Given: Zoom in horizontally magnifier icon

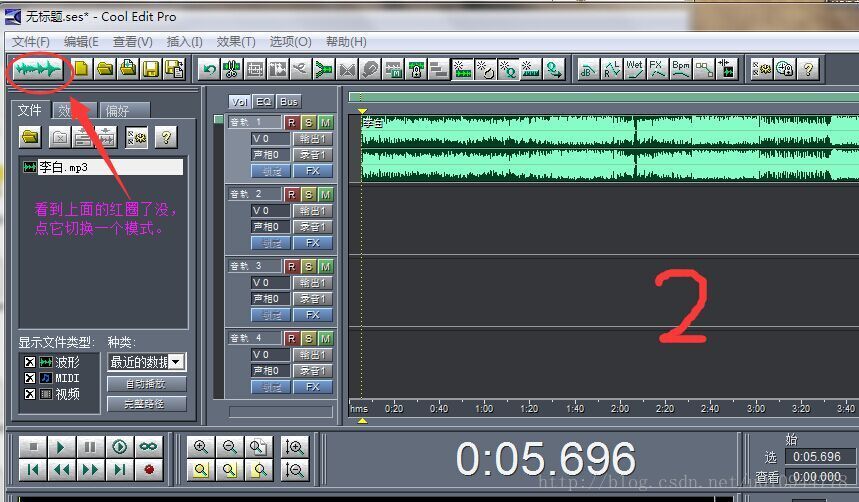Looking at the screenshot, I should tap(201, 447).
